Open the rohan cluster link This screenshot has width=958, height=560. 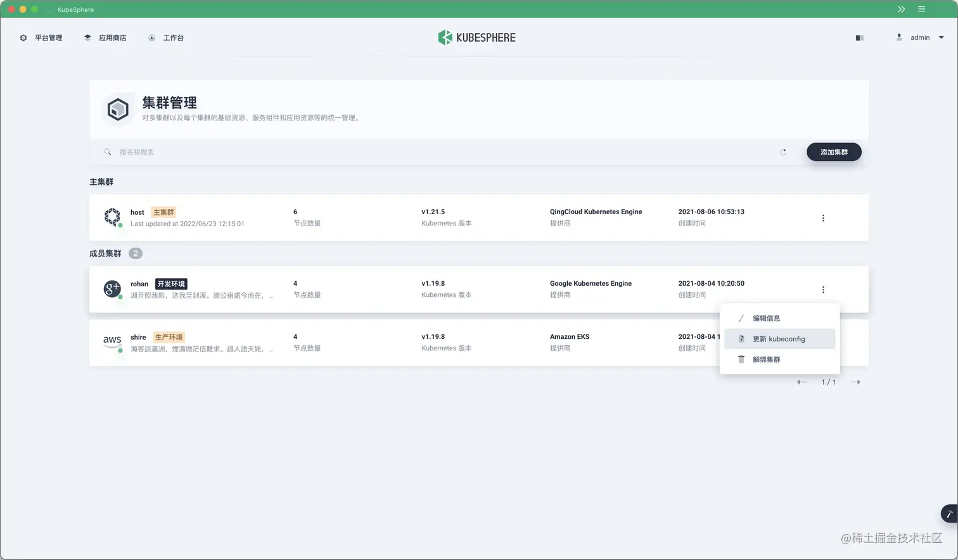(139, 284)
